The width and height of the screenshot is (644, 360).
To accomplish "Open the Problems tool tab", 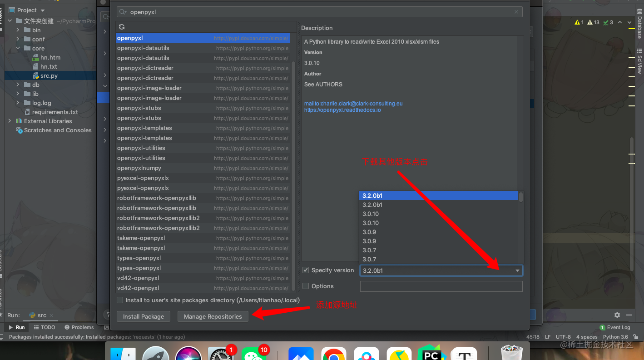I will click(x=79, y=327).
